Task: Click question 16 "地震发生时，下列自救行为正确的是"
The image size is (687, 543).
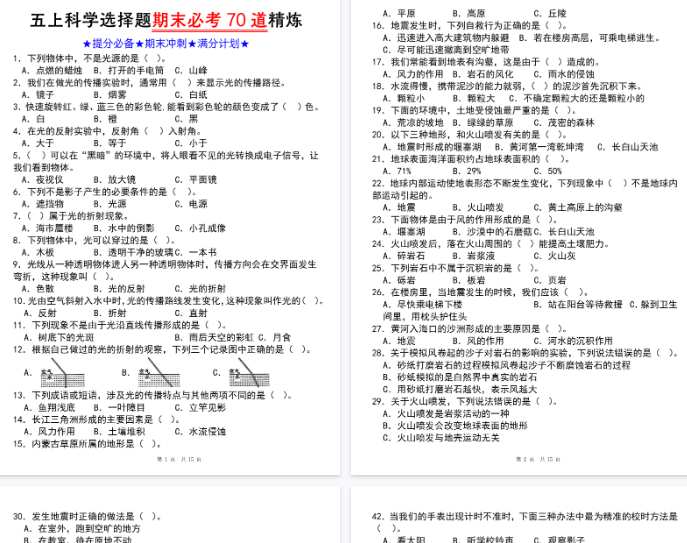Action: click(469, 25)
